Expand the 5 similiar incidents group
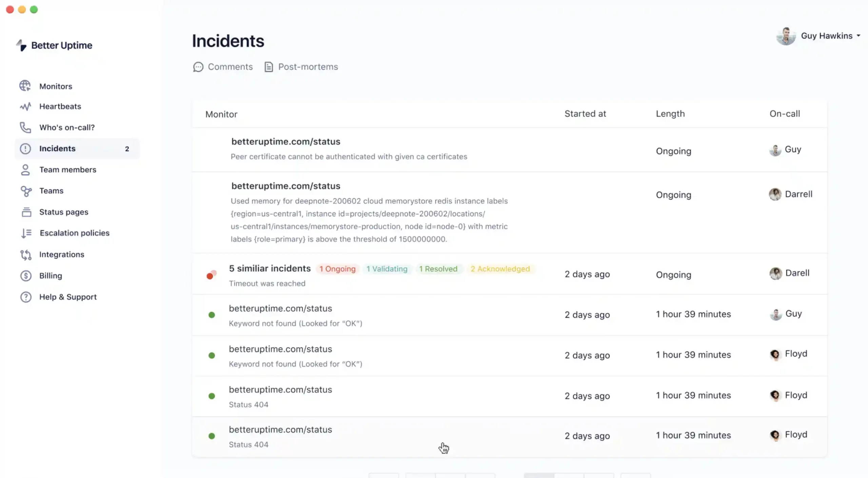This screenshot has height=478, width=868. tap(270, 268)
